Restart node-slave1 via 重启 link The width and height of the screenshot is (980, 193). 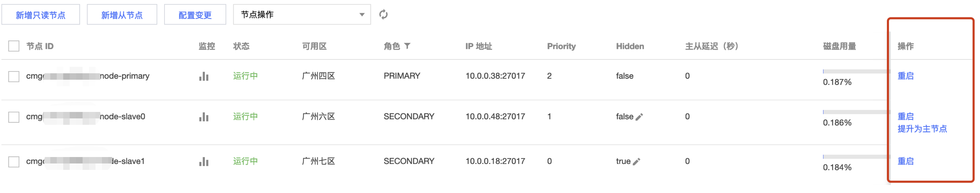point(905,161)
